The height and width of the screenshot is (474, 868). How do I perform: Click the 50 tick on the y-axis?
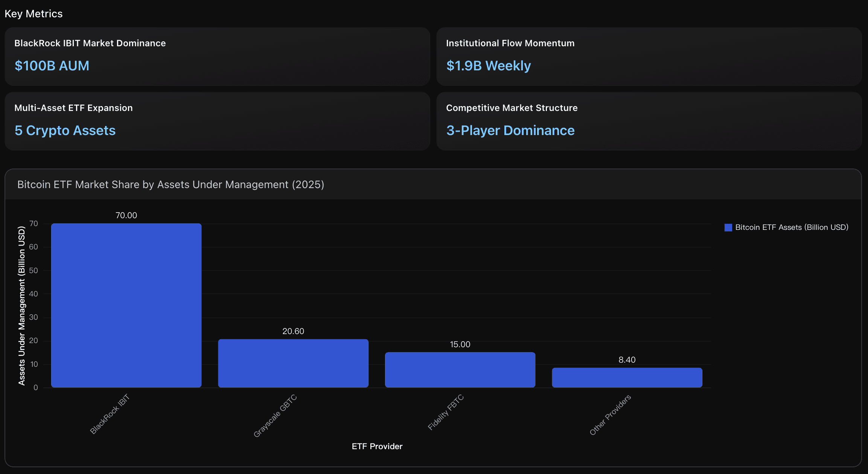tap(34, 270)
